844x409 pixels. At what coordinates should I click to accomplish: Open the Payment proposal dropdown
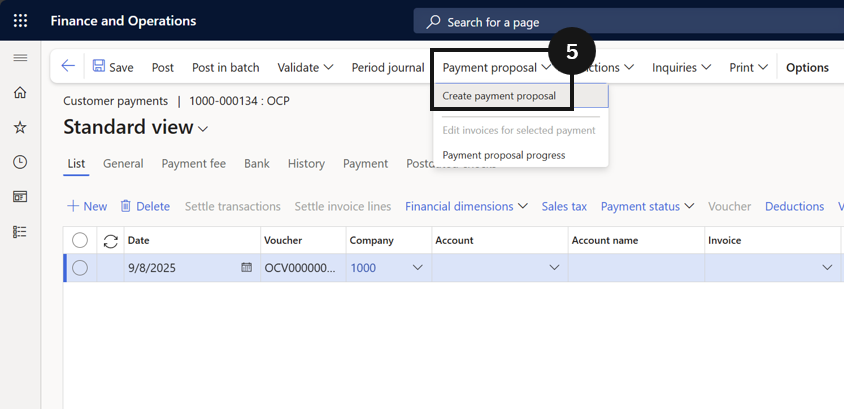[496, 67]
